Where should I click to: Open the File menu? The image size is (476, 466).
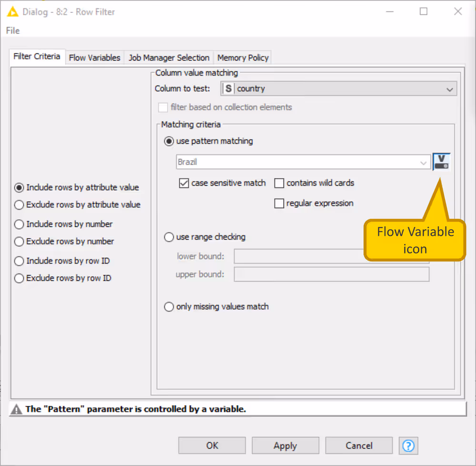pos(12,30)
